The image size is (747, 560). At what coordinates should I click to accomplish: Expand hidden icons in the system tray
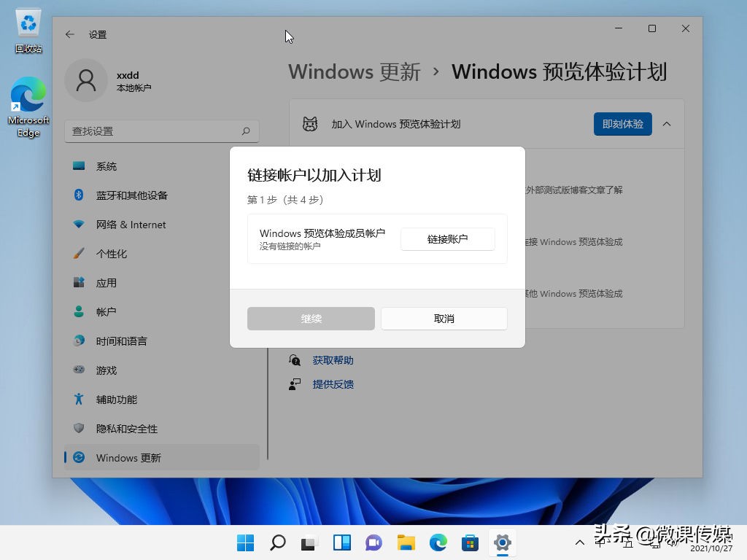tap(579, 543)
